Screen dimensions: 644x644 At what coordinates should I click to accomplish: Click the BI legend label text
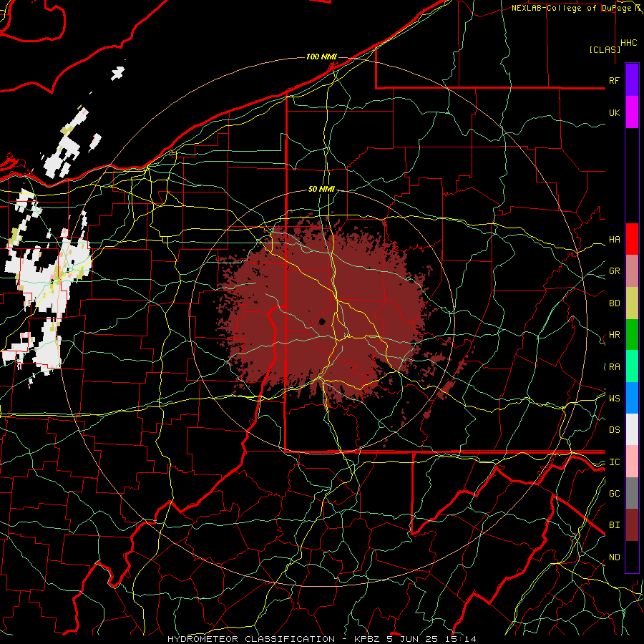(x=614, y=525)
